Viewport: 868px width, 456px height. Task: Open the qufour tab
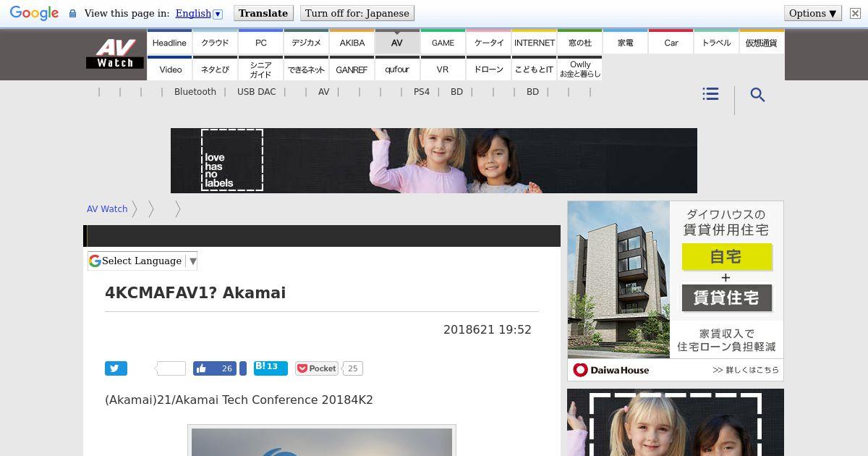(397, 69)
